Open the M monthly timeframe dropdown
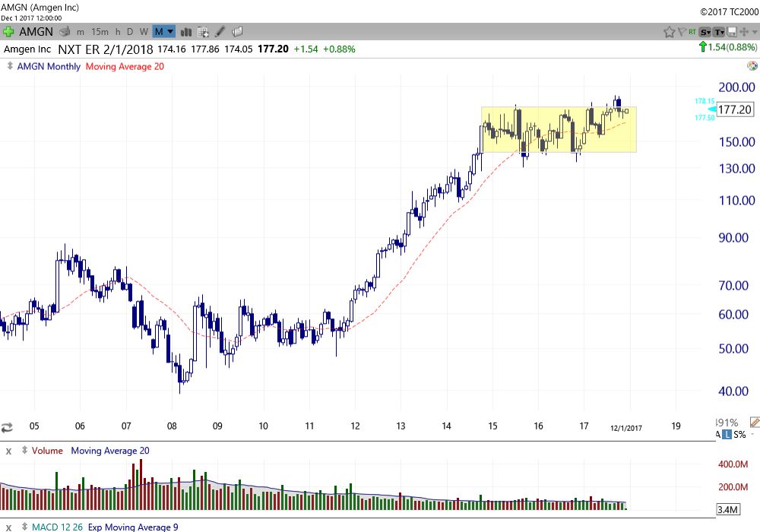This screenshot has height=532, width=760. pos(163,31)
